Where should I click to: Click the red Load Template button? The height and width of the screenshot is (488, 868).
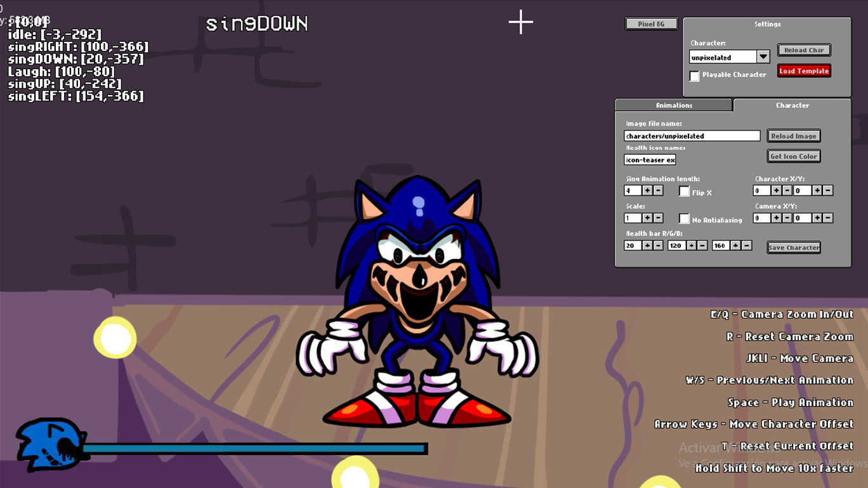[x=804, y=71]
